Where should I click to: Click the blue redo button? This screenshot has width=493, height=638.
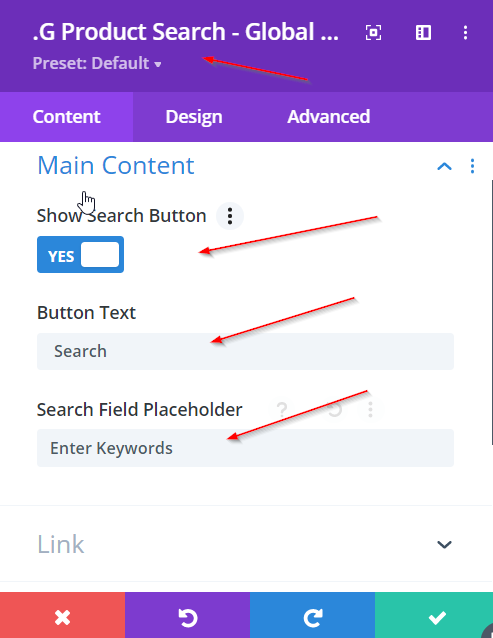coord(312,615)
